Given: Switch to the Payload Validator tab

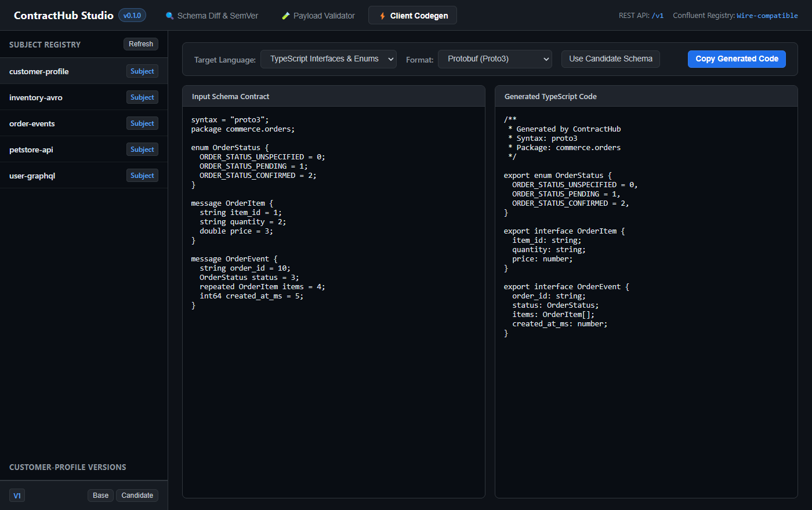Looking at the screenshot, I should tap(318, 16).
